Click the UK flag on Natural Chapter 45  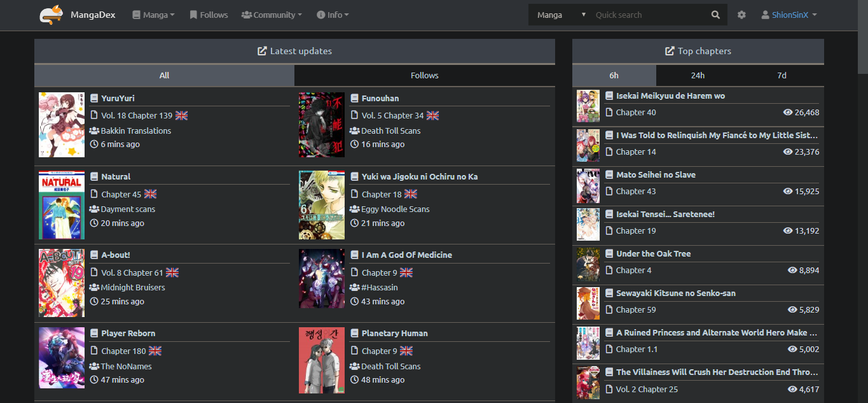tap(150, 194)
